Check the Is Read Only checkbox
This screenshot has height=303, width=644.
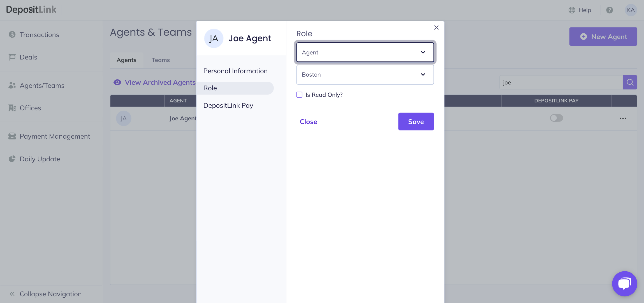(300, 95)
